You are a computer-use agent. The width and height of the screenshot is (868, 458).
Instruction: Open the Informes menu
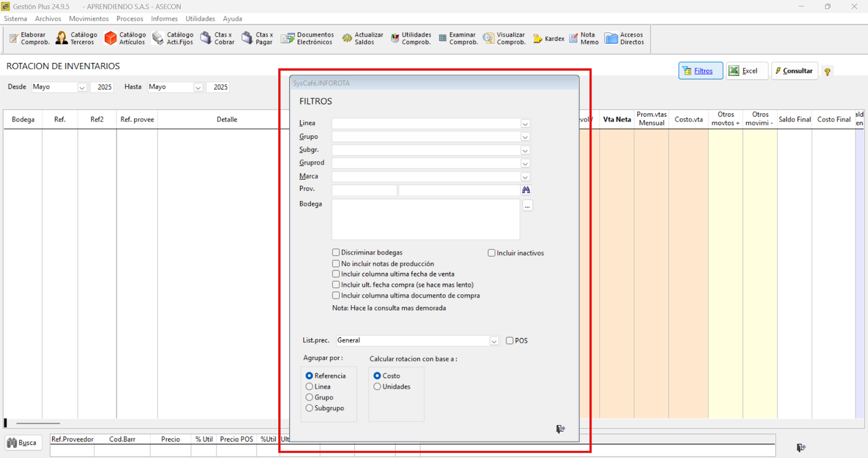164,19
